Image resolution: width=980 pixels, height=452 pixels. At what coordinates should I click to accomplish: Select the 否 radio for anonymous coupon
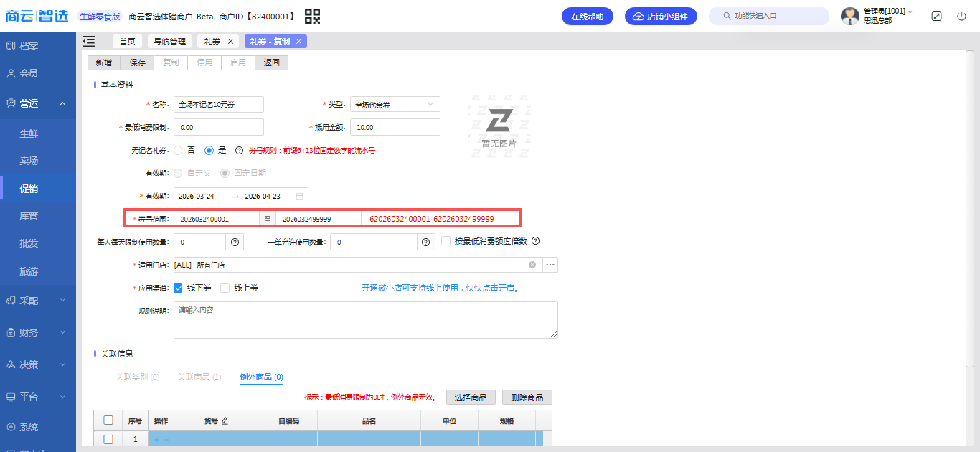[x=178, y=150]
